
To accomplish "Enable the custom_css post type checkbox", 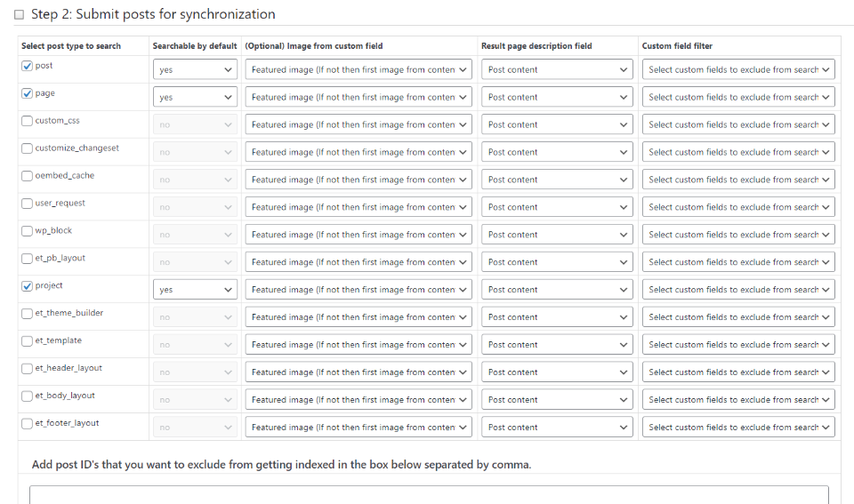I will point(28,121).
